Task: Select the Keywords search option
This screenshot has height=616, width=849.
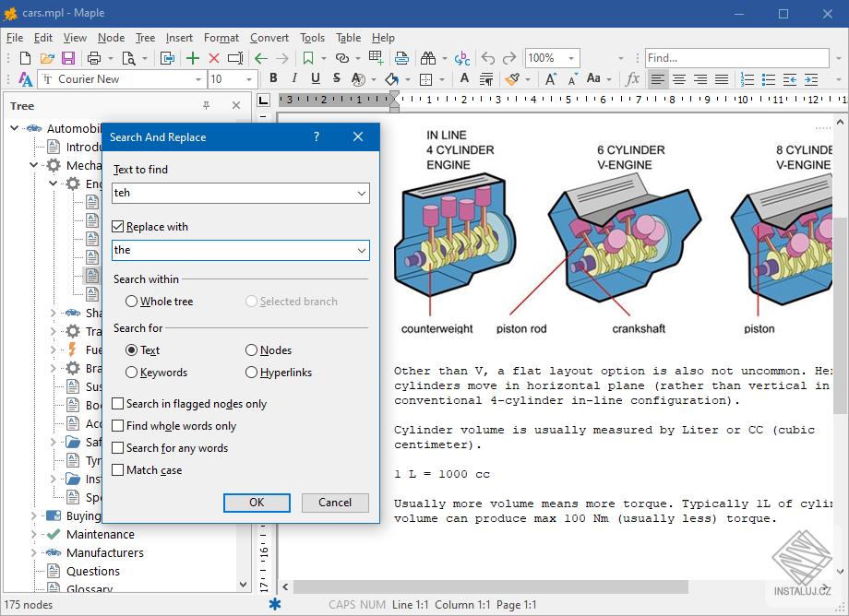Action: pos(131,373)
